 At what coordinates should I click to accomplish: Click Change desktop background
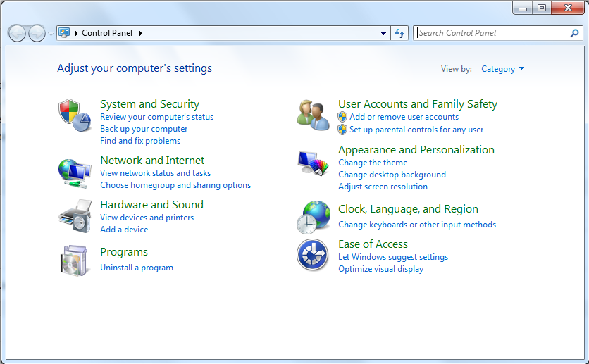pos(392,175)
